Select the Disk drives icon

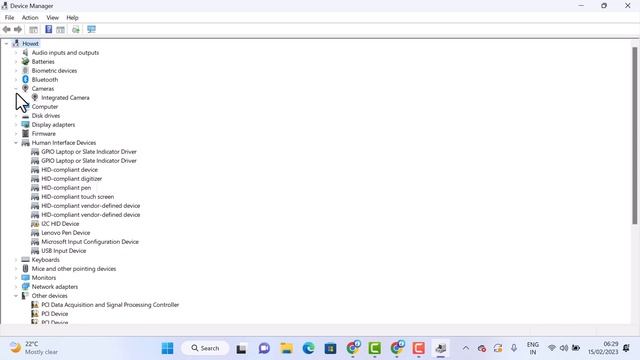click(25, 116)
